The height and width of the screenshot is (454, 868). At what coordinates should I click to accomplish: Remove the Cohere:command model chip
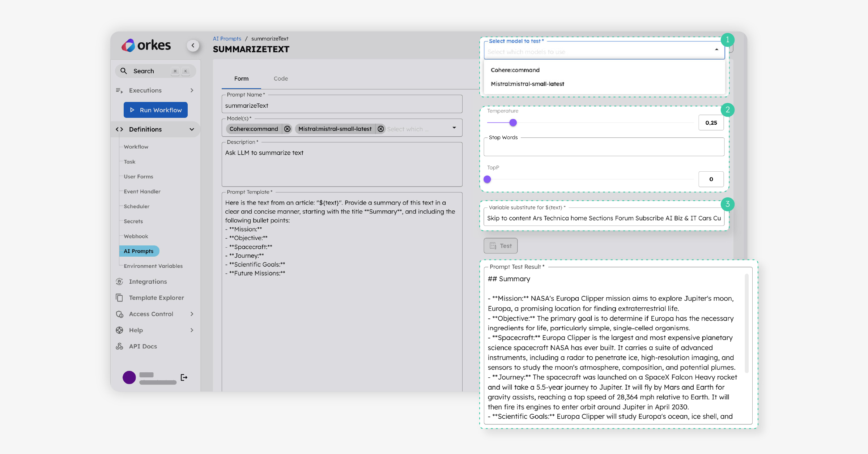click(x=287, y=129)
